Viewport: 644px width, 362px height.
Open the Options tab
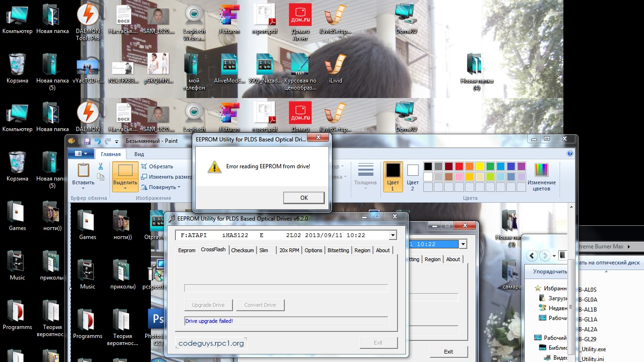[x=314, y=250]
